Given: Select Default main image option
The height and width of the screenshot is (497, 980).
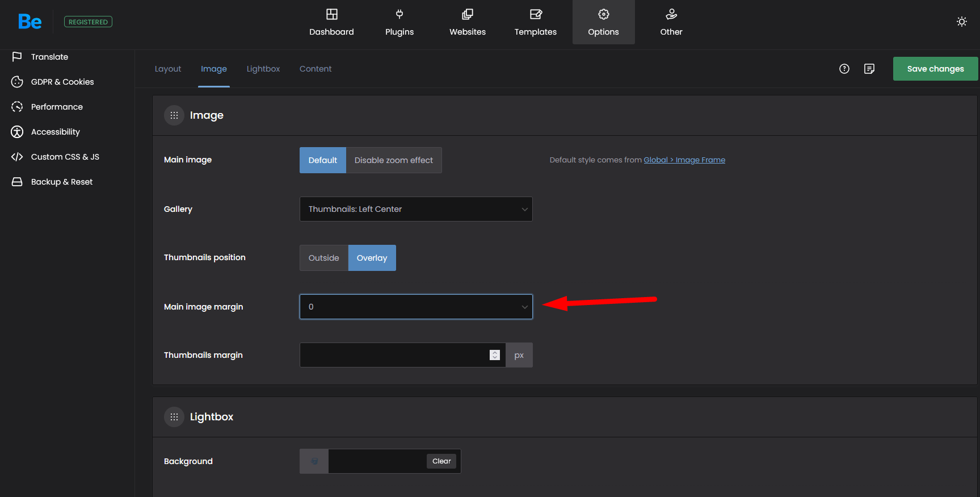Looking at the screenshot, I should (x=323, y=160).
